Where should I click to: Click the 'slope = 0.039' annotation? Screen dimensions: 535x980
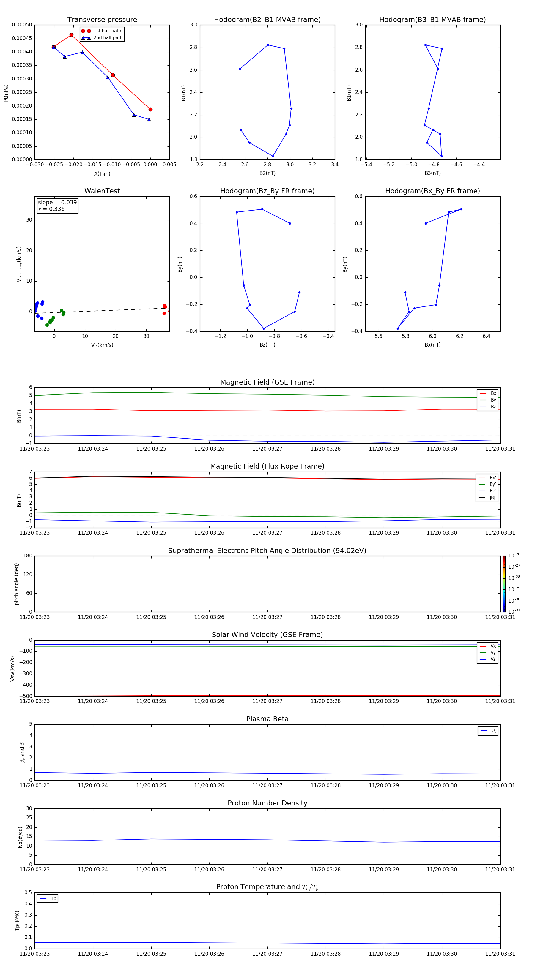point(57,203)
